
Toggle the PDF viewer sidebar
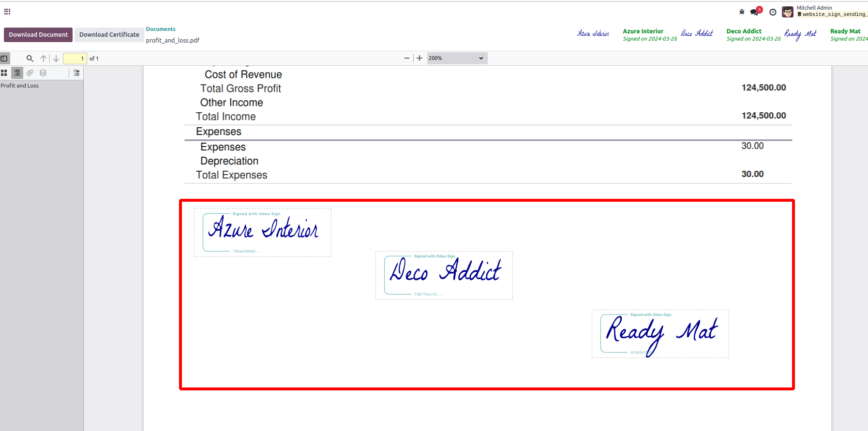4,59
